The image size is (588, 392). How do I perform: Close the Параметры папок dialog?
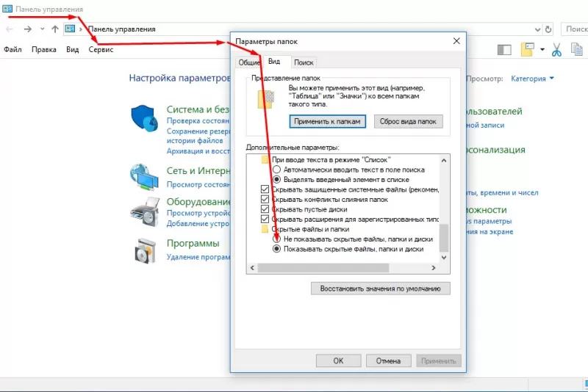tap(456, 41)
